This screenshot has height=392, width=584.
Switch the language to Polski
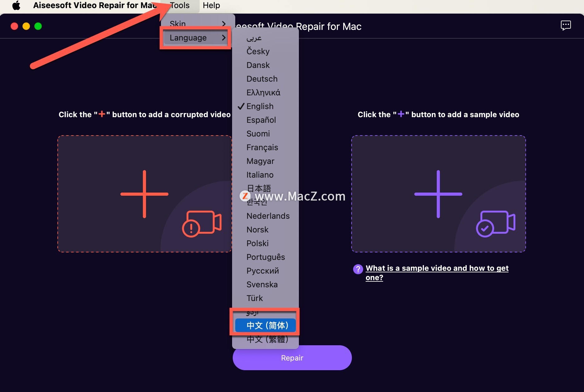point(265,243)
